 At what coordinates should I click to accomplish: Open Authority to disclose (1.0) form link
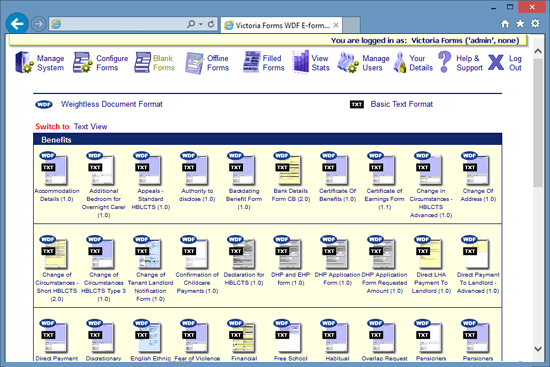197,195
